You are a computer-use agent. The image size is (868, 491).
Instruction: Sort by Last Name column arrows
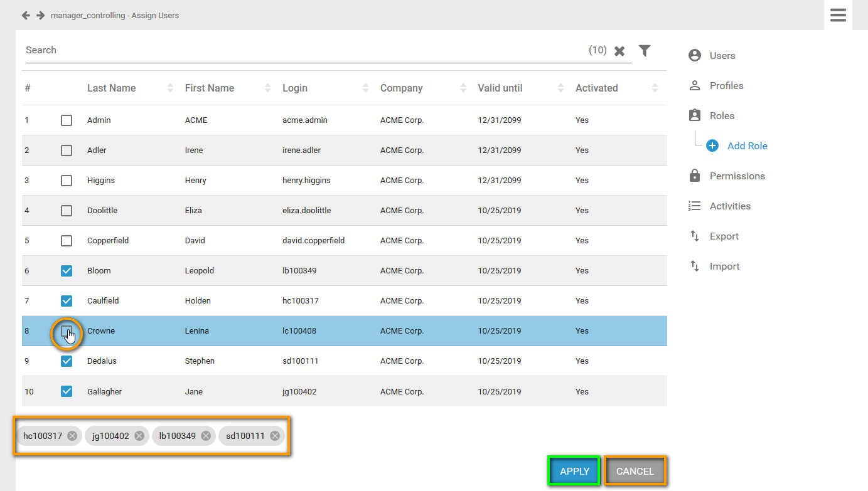click(170, 88)
